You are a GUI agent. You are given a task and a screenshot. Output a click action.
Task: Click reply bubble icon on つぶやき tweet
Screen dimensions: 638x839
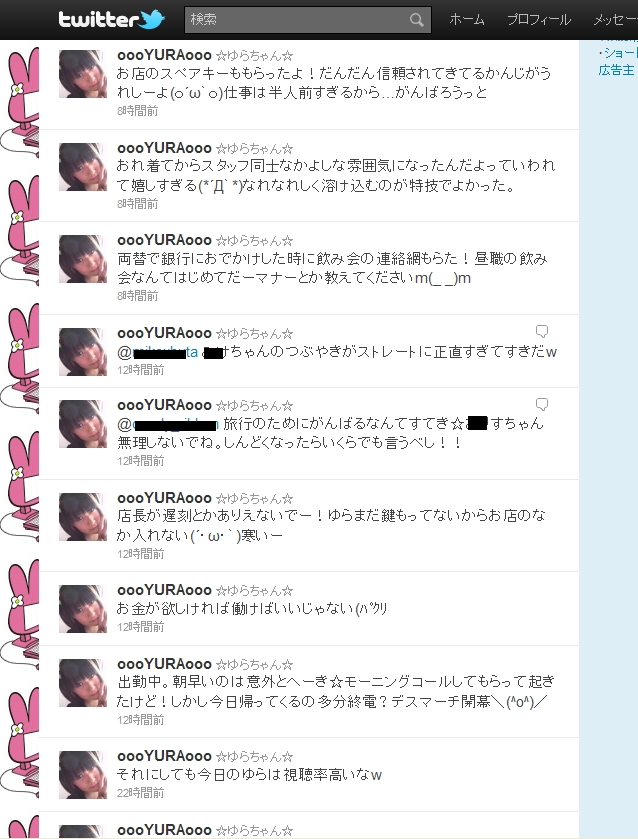click(x=542, y=331)
